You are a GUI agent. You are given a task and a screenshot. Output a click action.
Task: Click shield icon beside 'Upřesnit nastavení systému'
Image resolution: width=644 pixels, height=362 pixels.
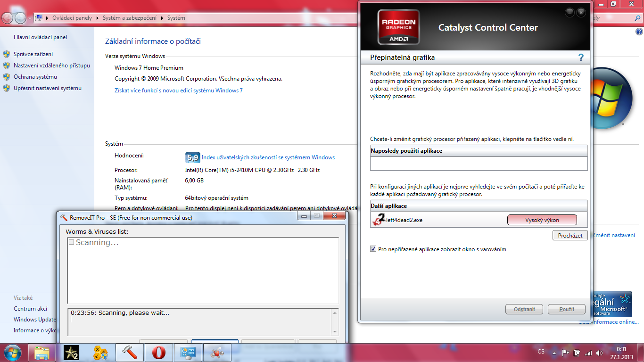click(x=7, y=88)
